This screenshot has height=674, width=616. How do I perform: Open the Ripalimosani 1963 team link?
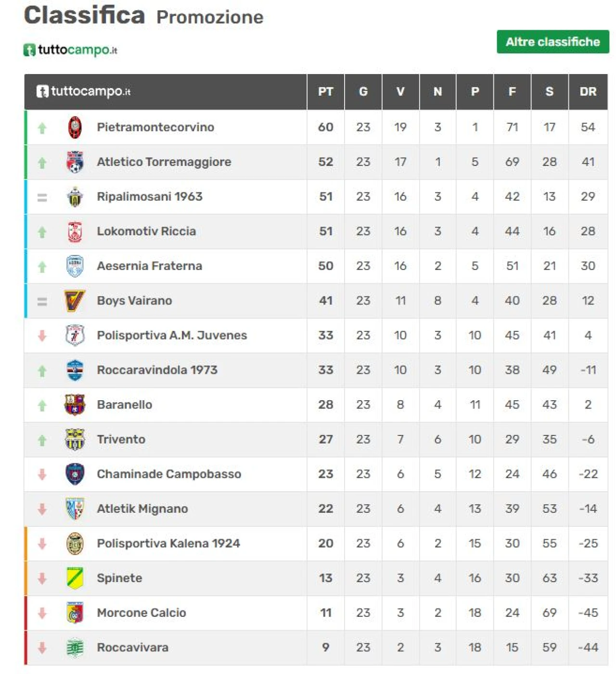(149, 197)
